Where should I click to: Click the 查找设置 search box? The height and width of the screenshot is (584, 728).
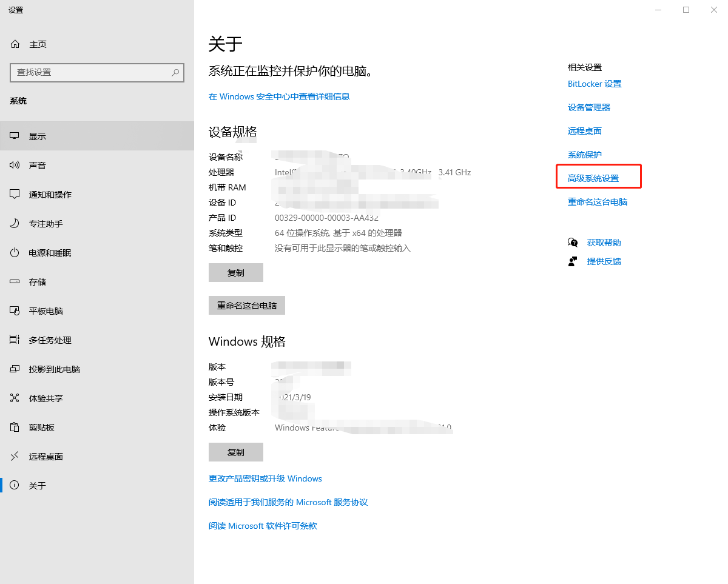[x=97, y=72]
